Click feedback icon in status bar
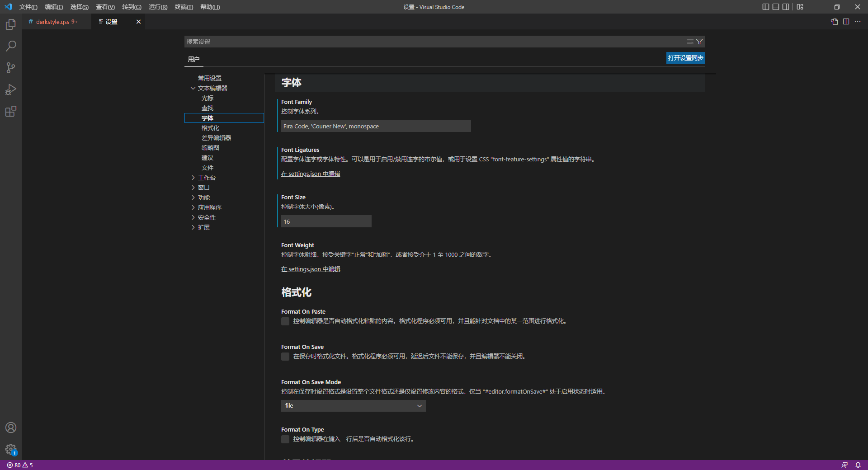The height and width of the screenshot is (470, 868). (844, 465)
